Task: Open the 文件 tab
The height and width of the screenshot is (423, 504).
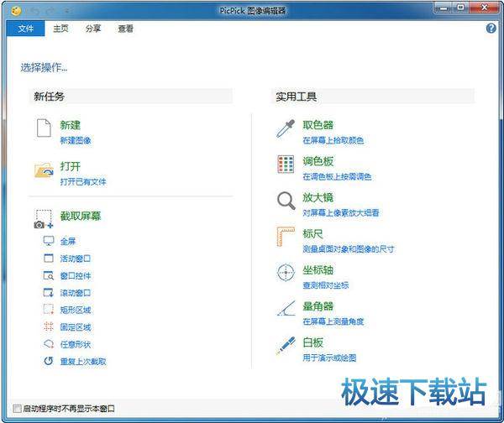Action: coord(26,29)
